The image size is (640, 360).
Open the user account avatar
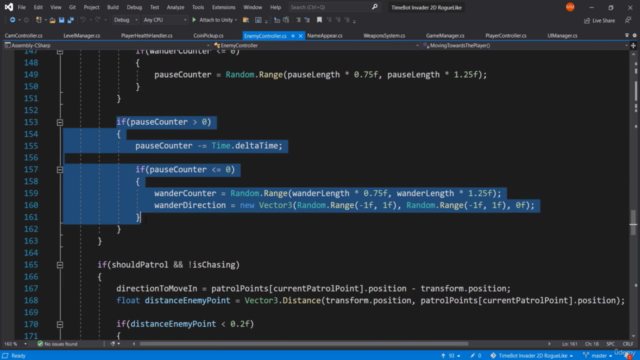570,7
